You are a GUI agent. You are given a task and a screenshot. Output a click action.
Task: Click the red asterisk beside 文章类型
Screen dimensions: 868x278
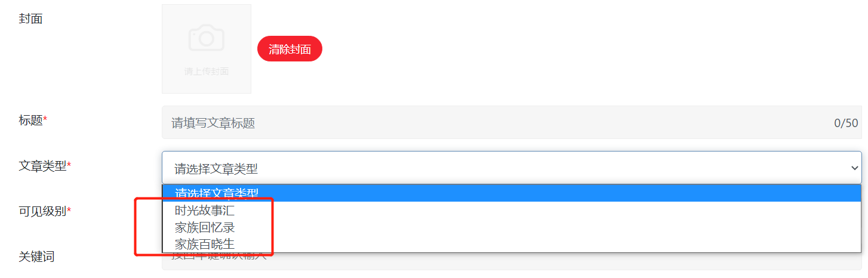coord(69,165)
